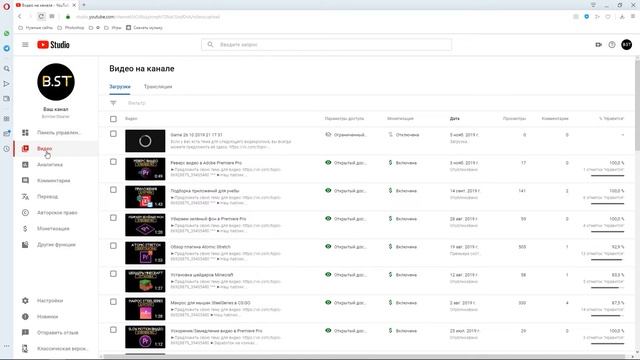Open the YouTube Studio hamburger menu
This screenshot has height=360, width=640.
pyautogui.click(x=25, y=44)
